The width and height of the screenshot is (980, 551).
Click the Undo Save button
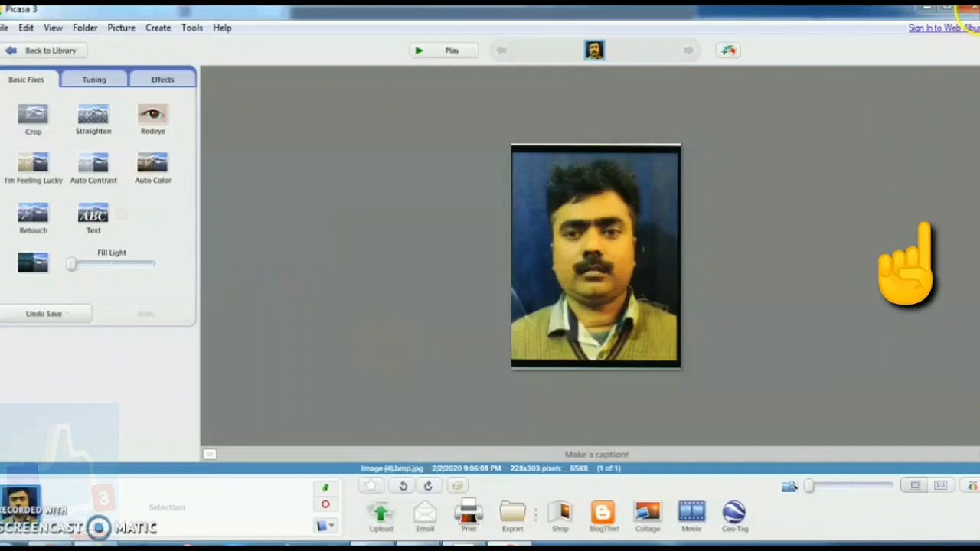point(44,314)
